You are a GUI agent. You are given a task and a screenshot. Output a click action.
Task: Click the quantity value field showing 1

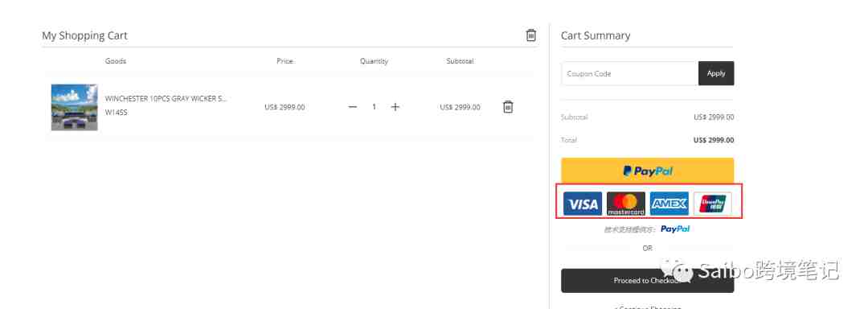tap(374, 107)
